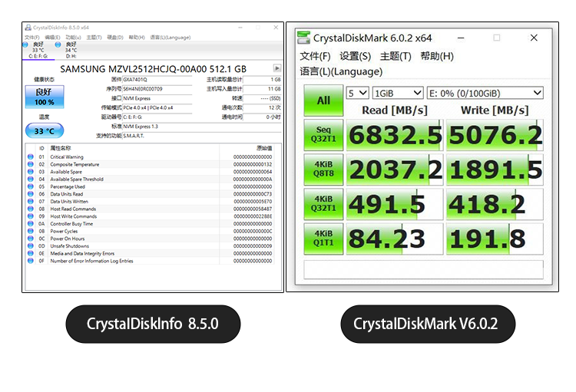The height and width of the screenshot is (392, 576).
Task: Click the next-disk arrow beside the Samsung model name
Action: pyautogui.click(x=277, y=68)
